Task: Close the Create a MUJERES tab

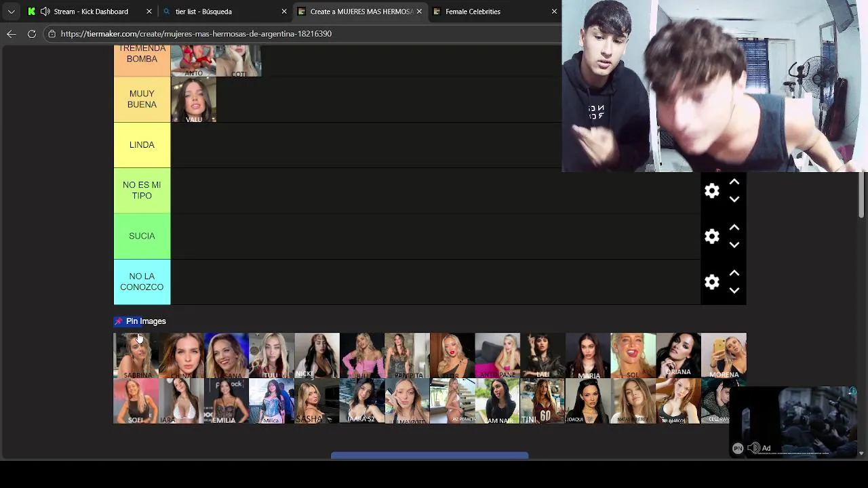Action: pos(419,12)
